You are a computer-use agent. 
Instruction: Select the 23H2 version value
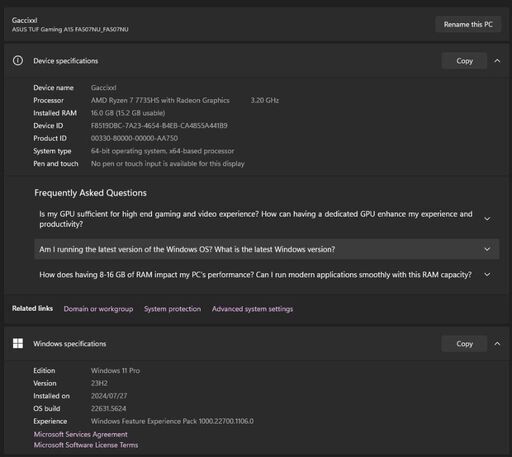coord(99,383)
